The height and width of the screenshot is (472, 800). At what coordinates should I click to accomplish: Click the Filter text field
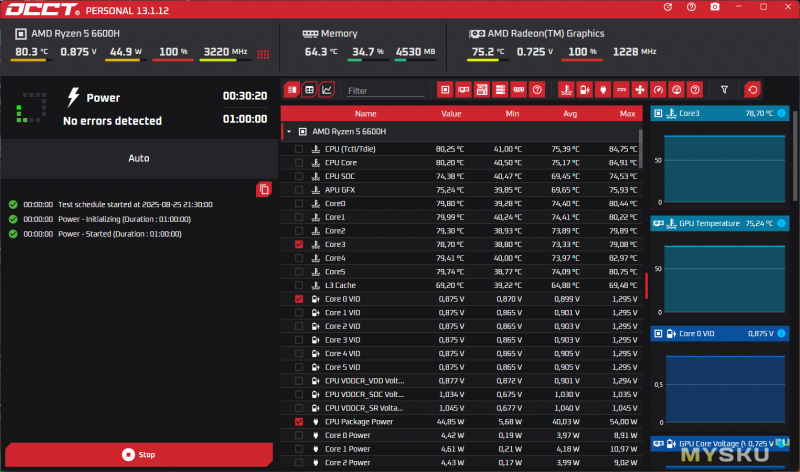click(385, 90)
